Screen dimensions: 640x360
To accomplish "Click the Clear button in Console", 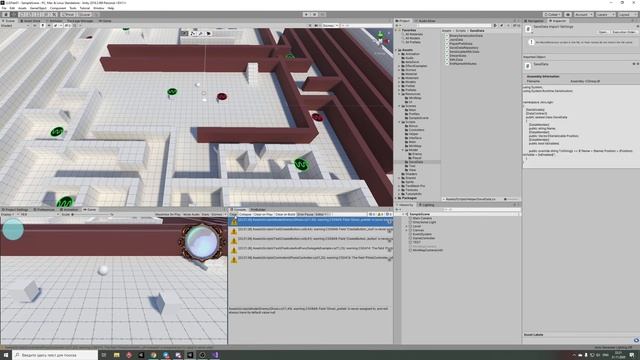I will 233,214.
